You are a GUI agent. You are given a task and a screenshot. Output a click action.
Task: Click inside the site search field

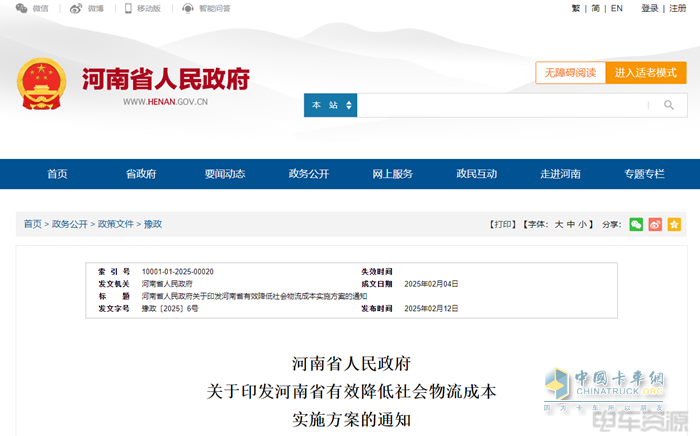pyautogui.click(x=502, y=105)
